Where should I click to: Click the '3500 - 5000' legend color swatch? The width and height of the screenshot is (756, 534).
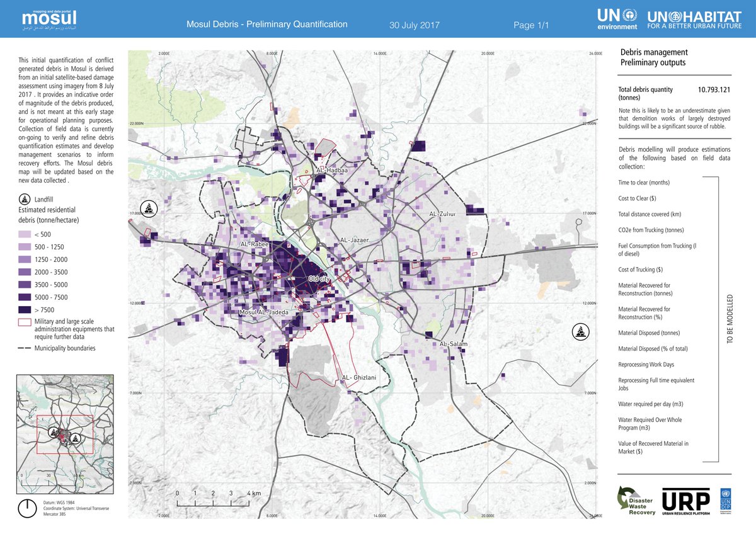click(25, 285)
